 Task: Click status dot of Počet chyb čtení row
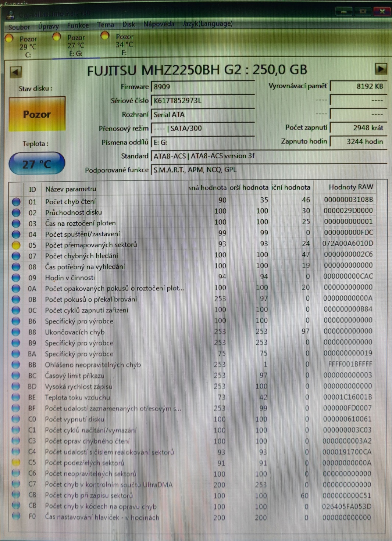16,202
